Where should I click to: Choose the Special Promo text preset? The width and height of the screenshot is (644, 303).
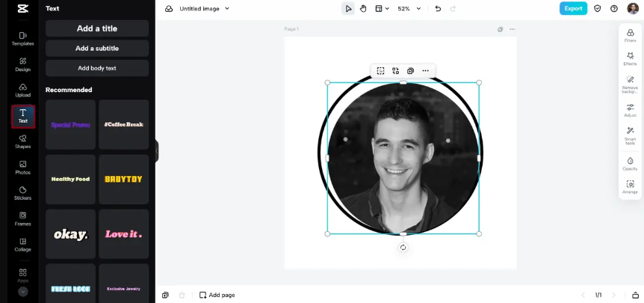tap(71, 125)
